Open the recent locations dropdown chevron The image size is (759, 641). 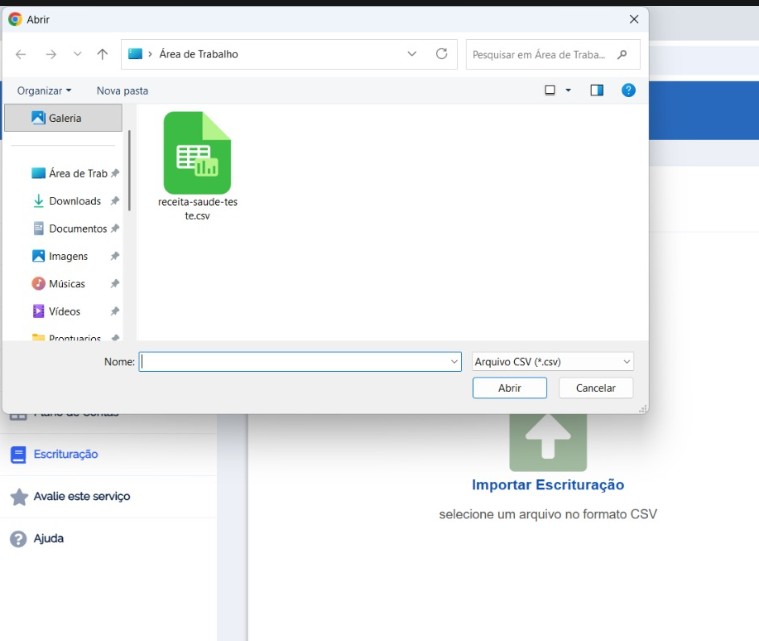click(x=77, y=54)
